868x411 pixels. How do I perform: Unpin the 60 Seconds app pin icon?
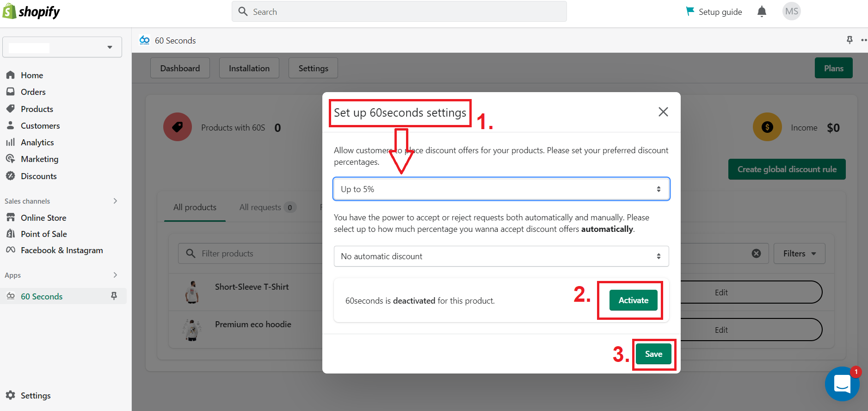(114, 296)
